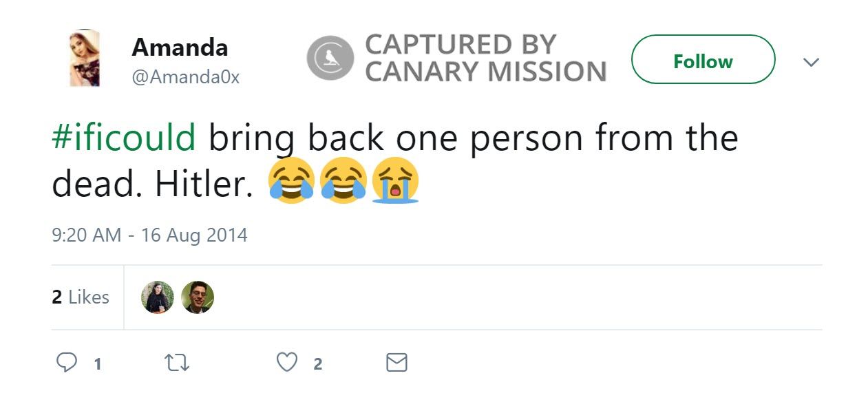Click the @Amanda0x handle
The height and width of the screenshot is (413, 868).
pyautogui.click(x=185, y=77)
